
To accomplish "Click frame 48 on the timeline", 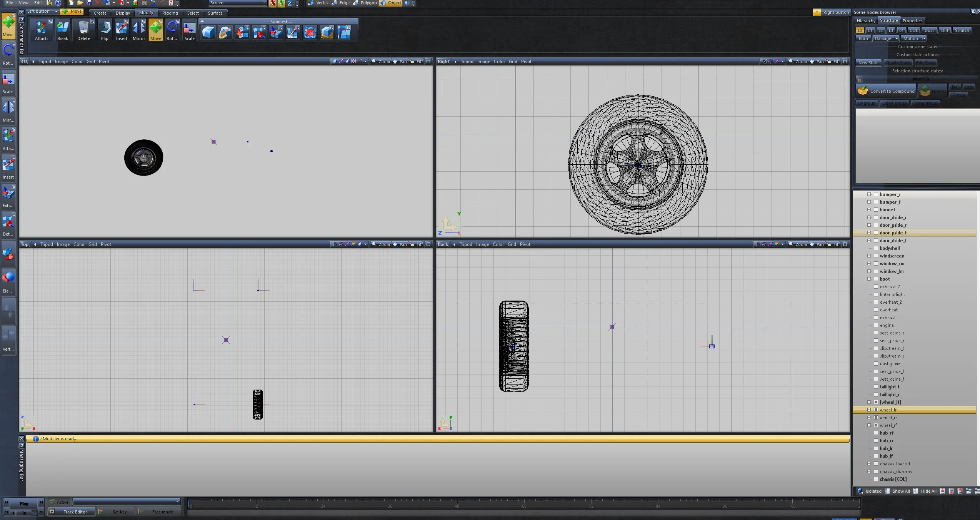I will [x=457, y=503].
